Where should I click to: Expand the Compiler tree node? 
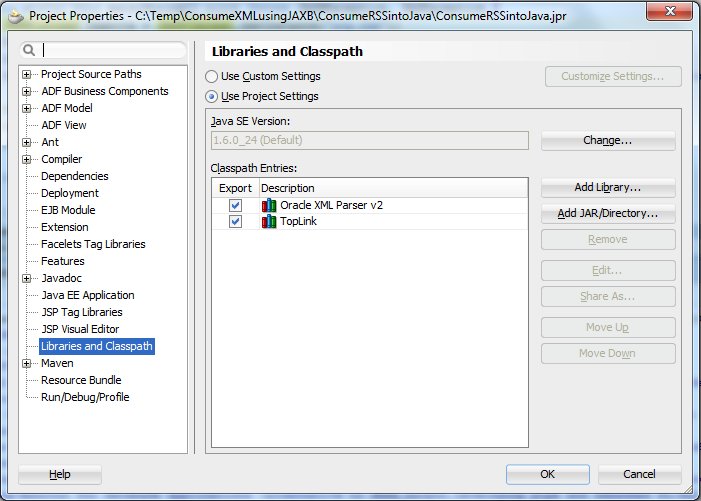pos(27,160)
